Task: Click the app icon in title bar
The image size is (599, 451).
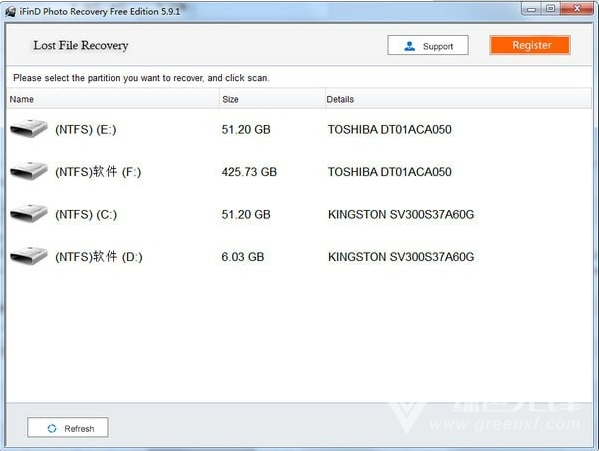Action: tap(11, 11)
